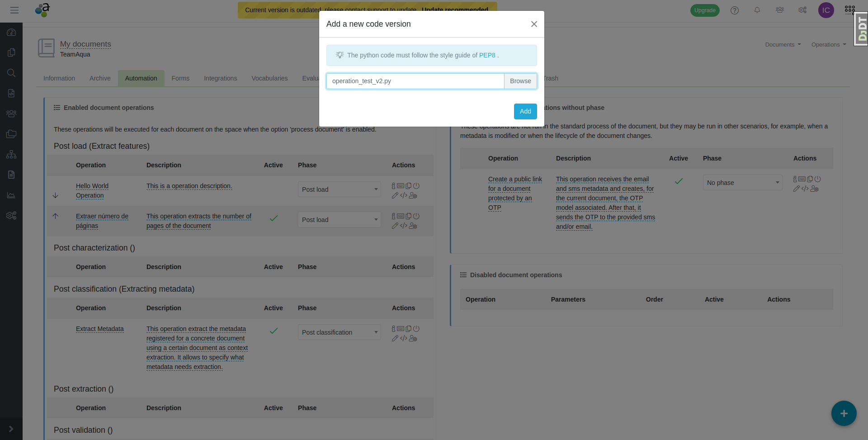Screen dimensions: 868x440
Task: Click the search magnifier icon in sidebar
Action: 11,73
